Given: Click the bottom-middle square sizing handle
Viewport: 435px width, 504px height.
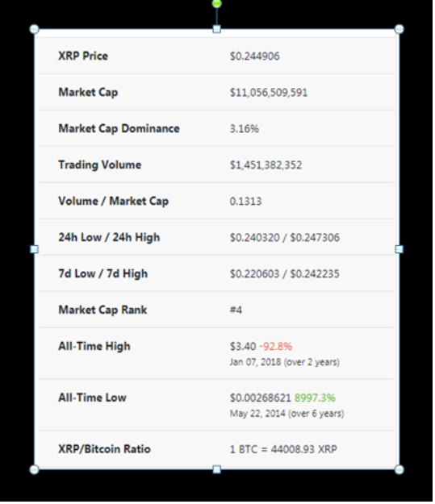Looking at the screenshot, I should [217, 469].
